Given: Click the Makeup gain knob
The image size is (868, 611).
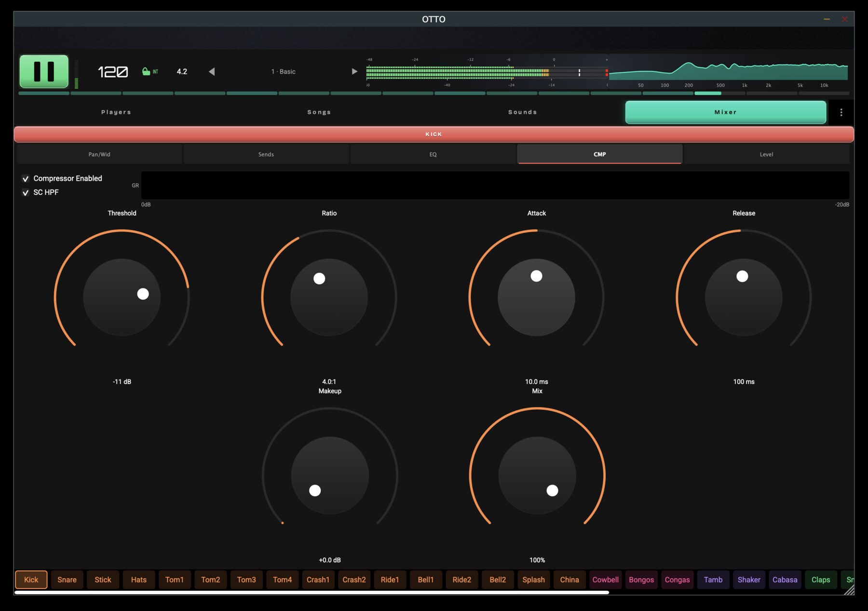Looking at the screenshot, I should point(330,475).
